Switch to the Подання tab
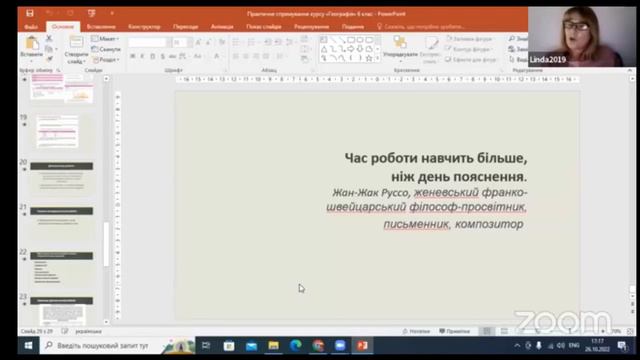The height and width of the screenshot is (360, 640). pyautogui.click(x=353, y=27)
